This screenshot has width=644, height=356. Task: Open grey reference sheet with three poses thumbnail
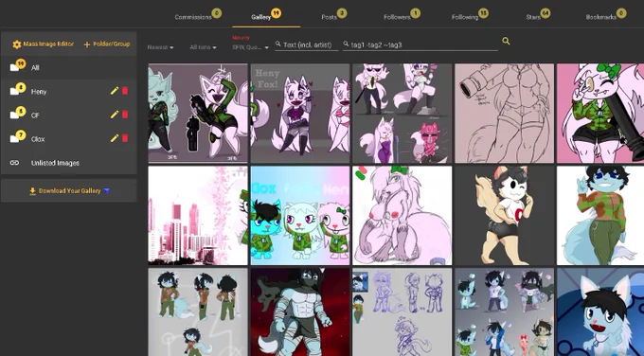[x=198, y=312]
